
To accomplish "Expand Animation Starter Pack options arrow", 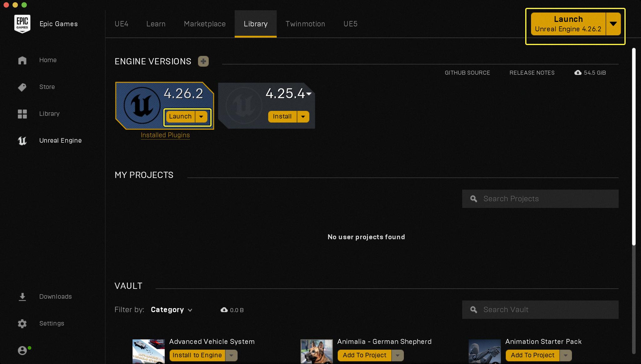I will pyautogui.click(x=566, y=356).
